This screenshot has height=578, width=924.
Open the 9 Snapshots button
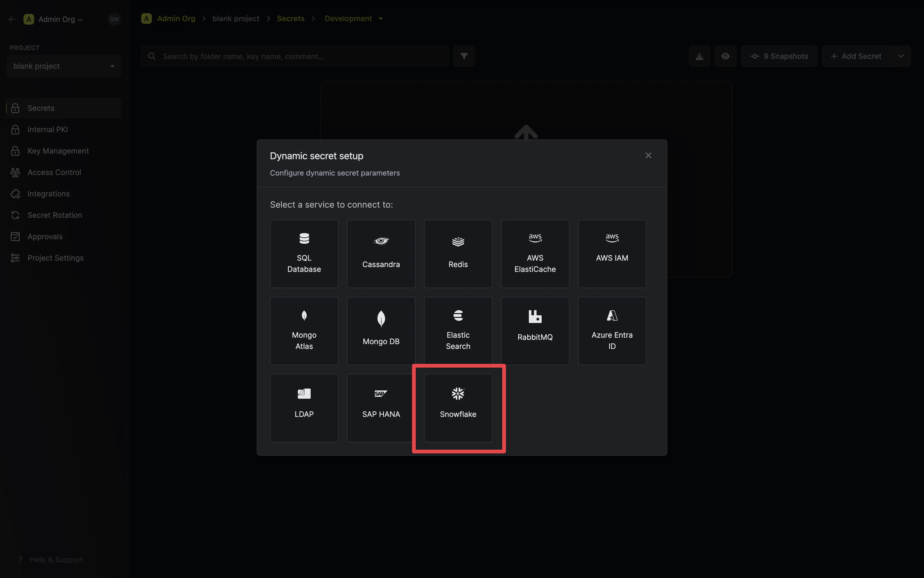tap(779, 56)
